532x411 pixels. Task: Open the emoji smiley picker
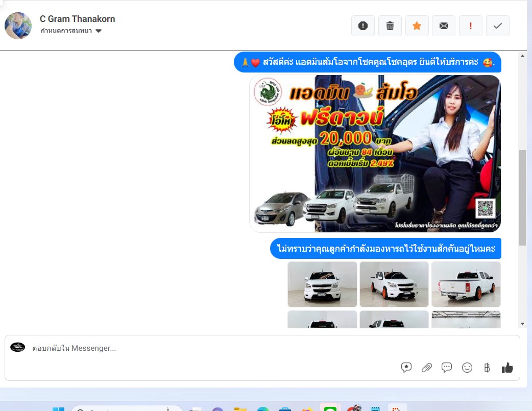[x=467, y=368]
